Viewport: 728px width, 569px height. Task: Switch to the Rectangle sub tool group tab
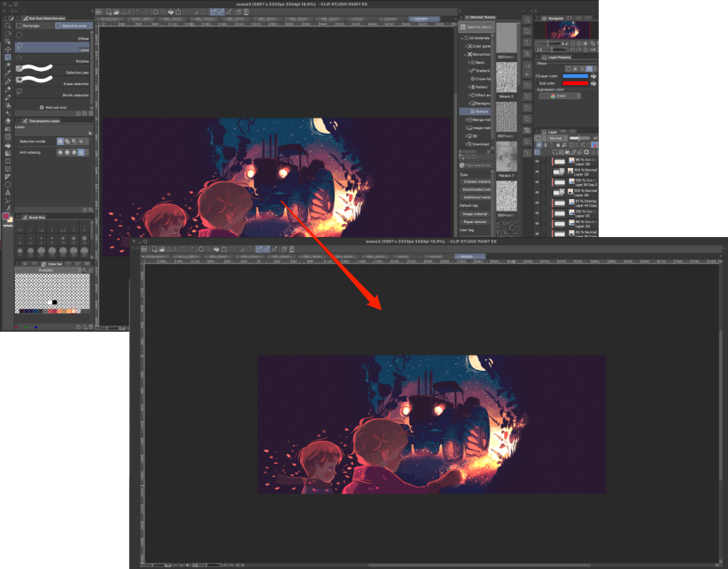click(x=35, y=26)
